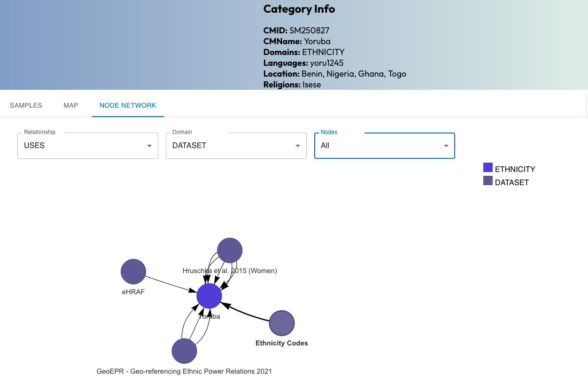Click the Ethnicity Codes bold label
Image resolution: width=588 pixels, height=384 pixels.
(x=282, y=343)
